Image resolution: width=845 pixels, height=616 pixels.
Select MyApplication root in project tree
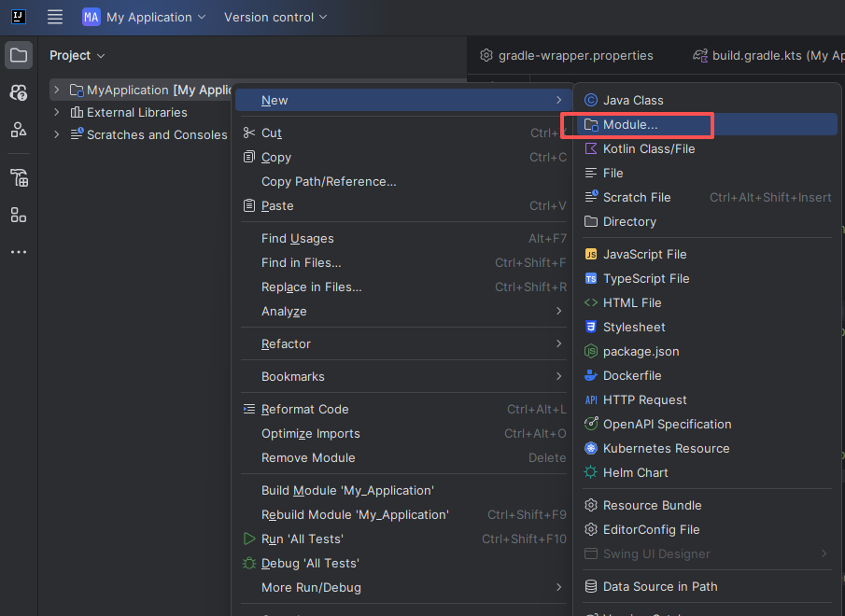(x=151, y=90)
